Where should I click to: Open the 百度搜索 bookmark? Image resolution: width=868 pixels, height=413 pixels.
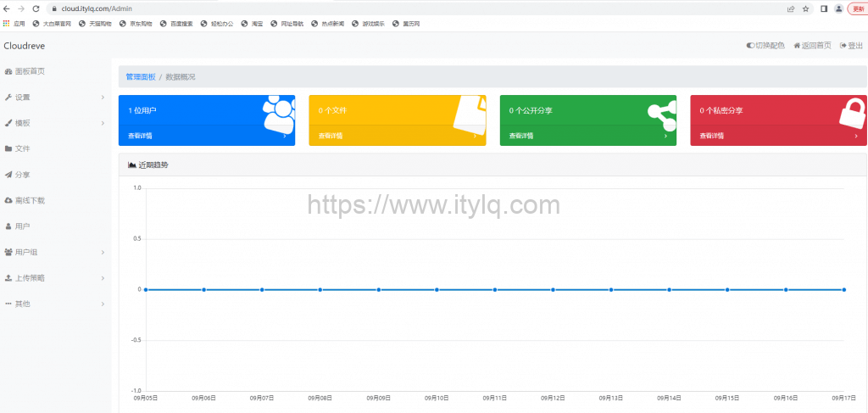176,24
